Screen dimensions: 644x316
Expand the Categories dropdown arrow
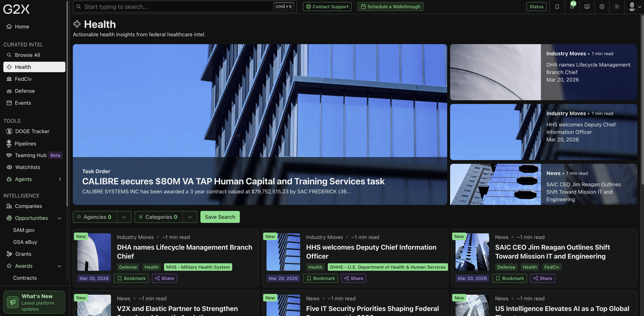[190, 217]
